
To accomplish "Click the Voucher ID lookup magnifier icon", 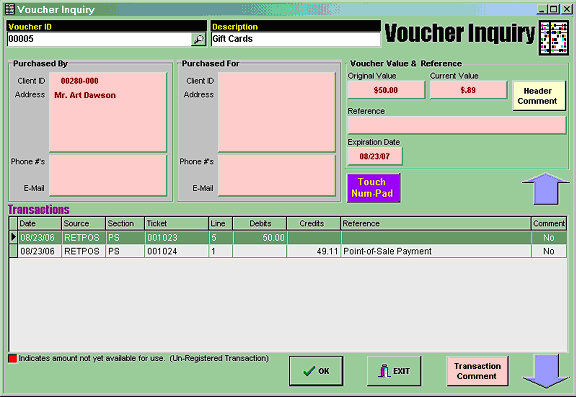I will [x=199, y=39].
